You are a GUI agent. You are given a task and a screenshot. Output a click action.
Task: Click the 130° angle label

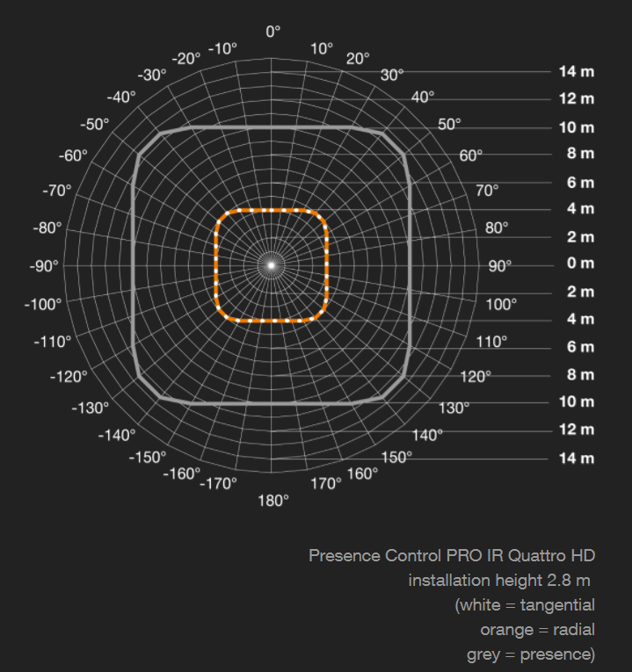454,407
